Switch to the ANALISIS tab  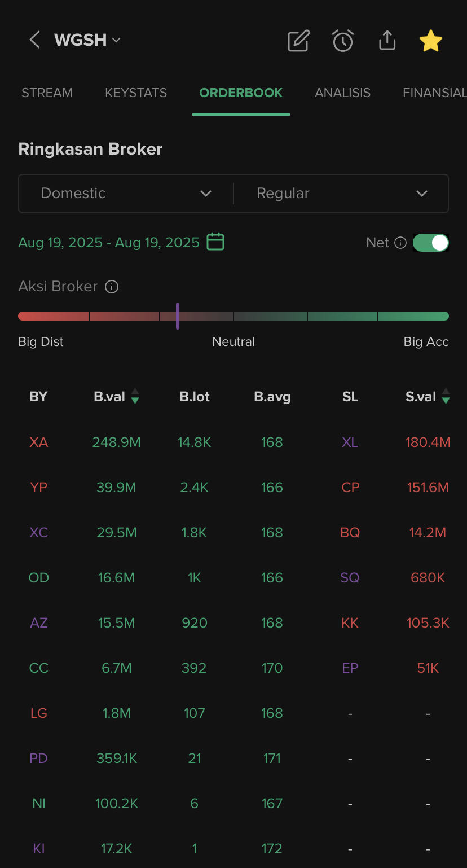click(343, 93)
